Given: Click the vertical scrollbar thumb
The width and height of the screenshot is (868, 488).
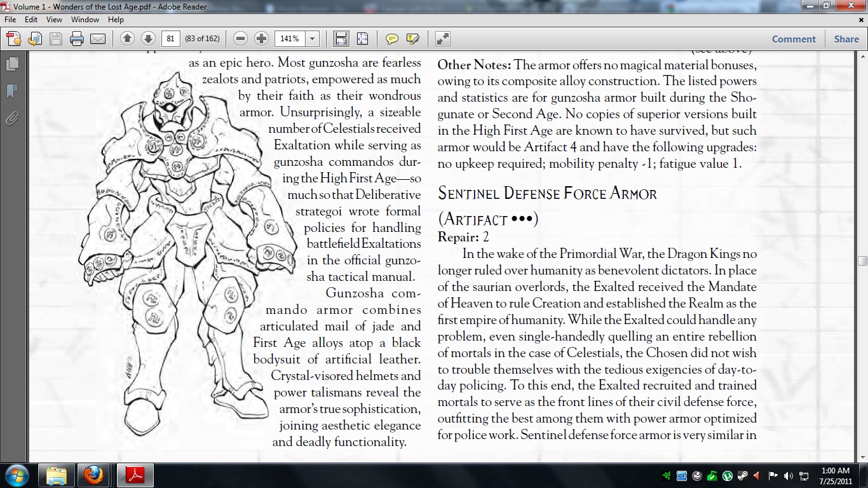Looking at the screenshot, I should 862,261.
